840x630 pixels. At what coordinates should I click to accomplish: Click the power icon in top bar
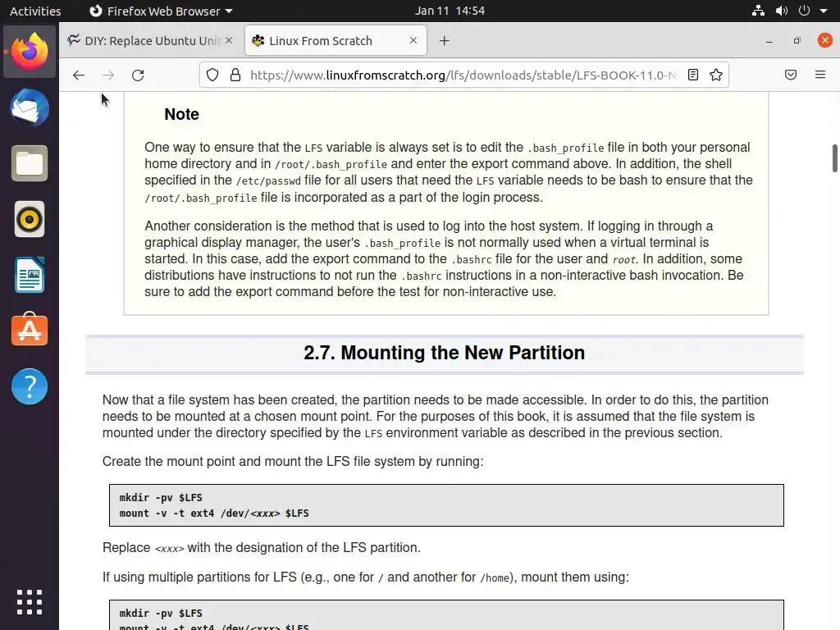[804, 11]
